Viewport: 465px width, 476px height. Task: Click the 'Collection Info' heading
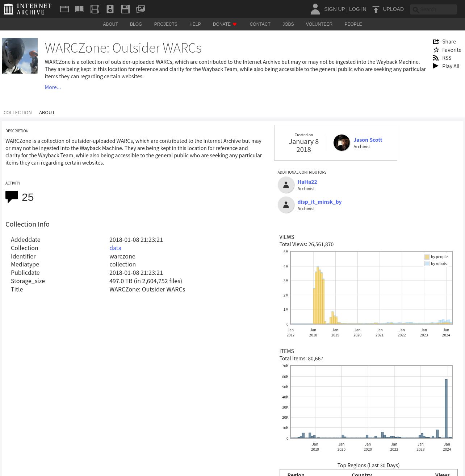pyautogui.click(x=28, y=224)
